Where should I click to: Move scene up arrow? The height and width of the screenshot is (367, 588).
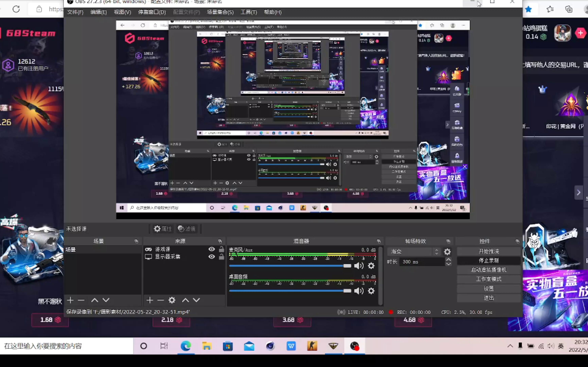point(95,300)
